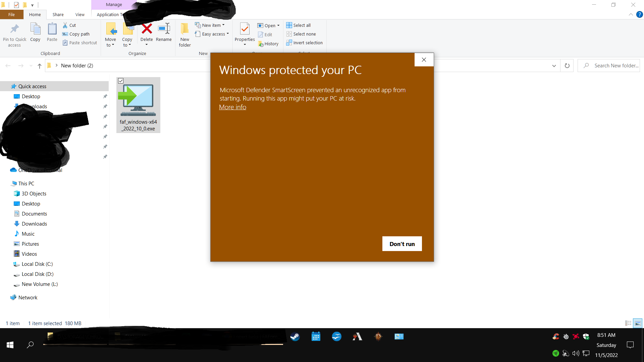Screen dimensions: 644x362
Task: Click Invert selection in the ribbon
Action: click(x=305, y=43)
